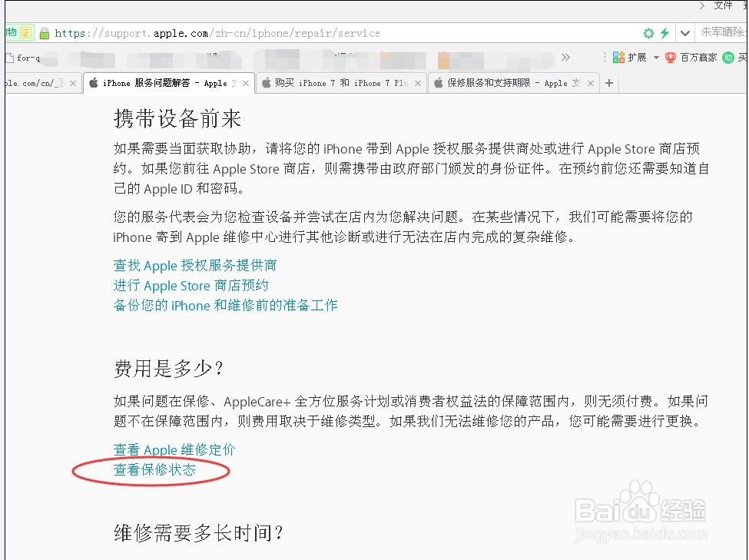Switch to the apple.com/cn tab
The image size is (749, 560).
click(x=42, y=83)
